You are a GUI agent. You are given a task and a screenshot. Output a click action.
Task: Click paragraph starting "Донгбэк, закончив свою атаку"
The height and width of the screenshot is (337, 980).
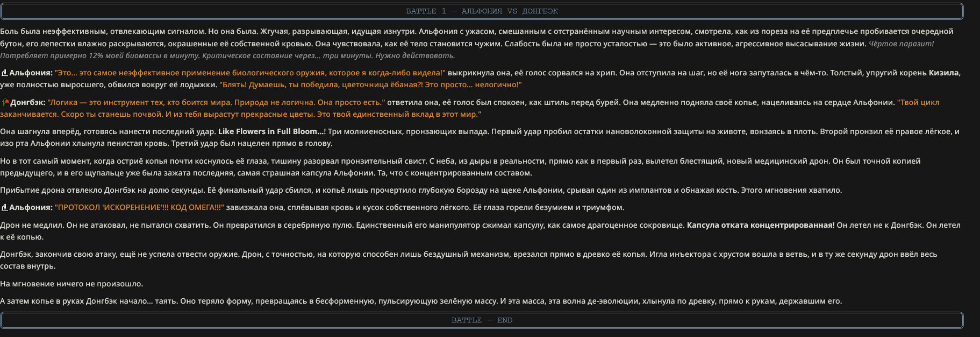468,260
